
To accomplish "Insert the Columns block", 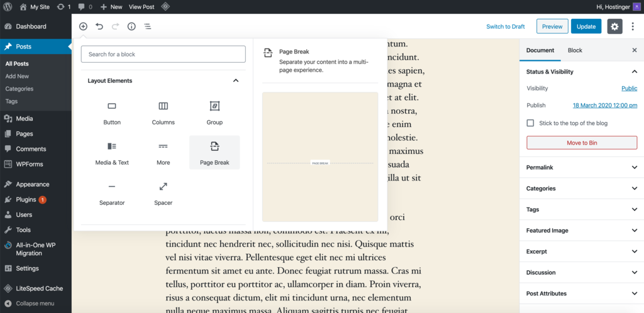I will [163, 113].
